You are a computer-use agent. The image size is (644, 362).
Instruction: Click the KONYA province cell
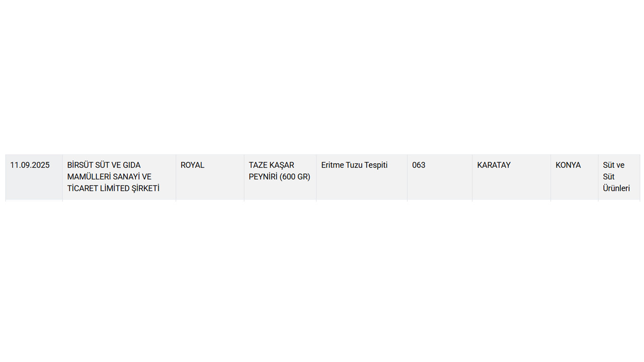point(568,165)
